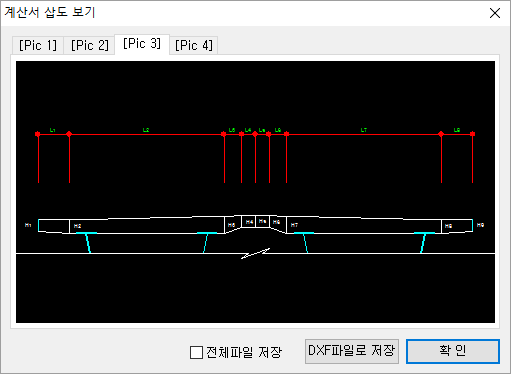Click the H7 section label

point(294,225)
